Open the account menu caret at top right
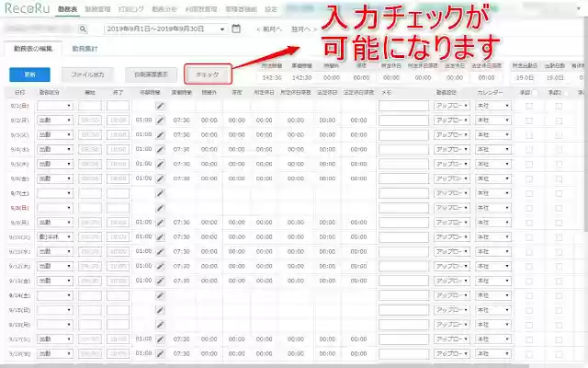This screenshot has width=588, height=368. 578,8
